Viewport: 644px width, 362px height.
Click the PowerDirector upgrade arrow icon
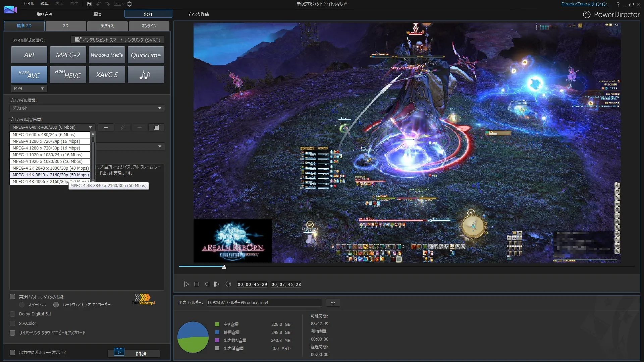pos(587,14)
